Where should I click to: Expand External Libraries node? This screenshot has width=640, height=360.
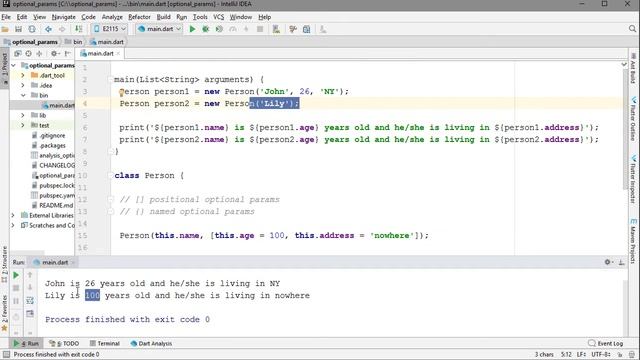(x=13, y=215)
